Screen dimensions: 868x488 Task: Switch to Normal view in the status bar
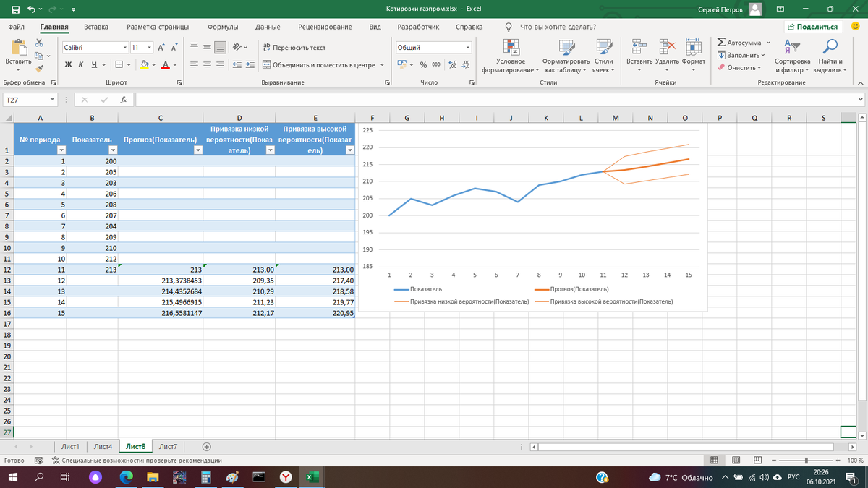click(x=714, y=460)
